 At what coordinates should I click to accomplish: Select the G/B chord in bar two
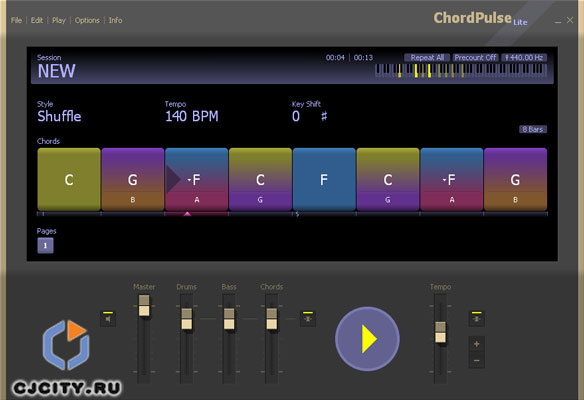[x=133, y=180]
